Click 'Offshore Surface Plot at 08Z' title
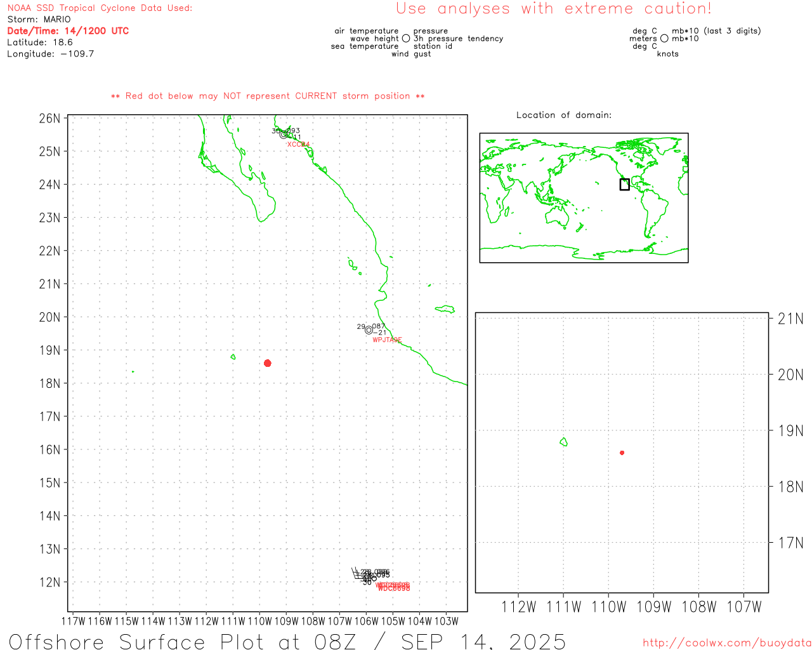This screenshot has width=812, height=650. pos(183,641)
